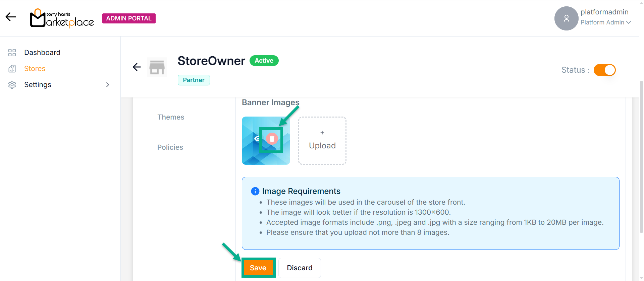Open Stores in the sidebar

35,69
